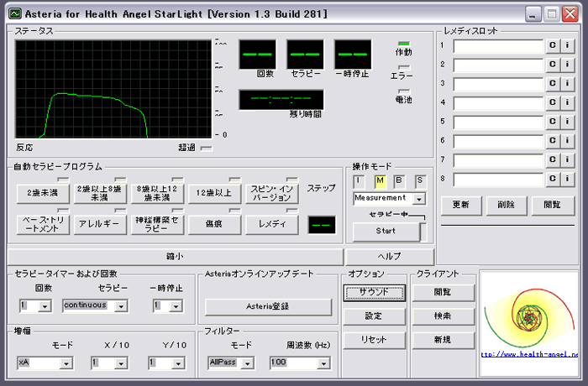Expand the continuous therapy timer dropdown
The height and width of the screenshot is (386, 588).
pyautogui.click(x=121, y=306)
